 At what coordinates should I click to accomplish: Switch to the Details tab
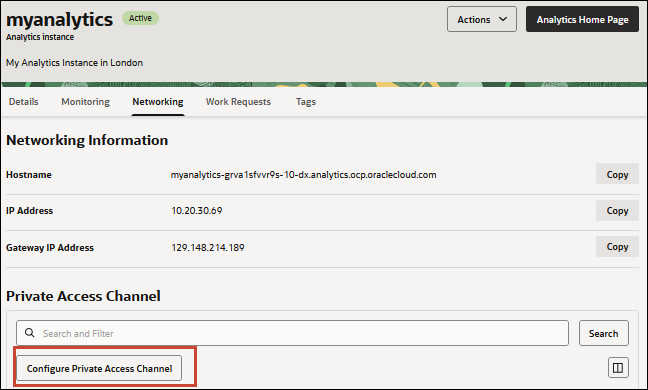click(x=24, y=102)
